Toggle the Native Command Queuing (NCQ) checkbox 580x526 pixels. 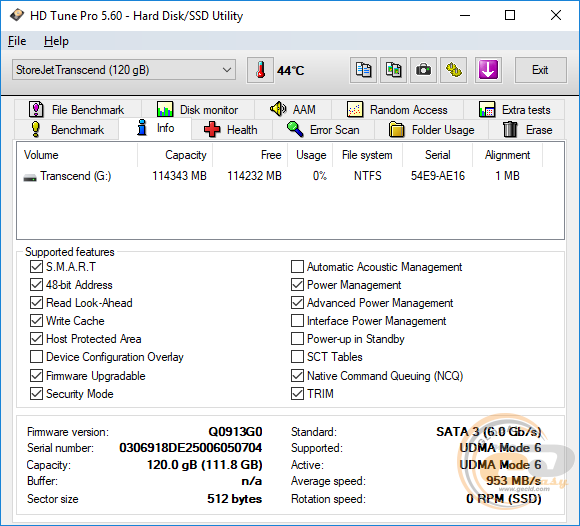297,376
